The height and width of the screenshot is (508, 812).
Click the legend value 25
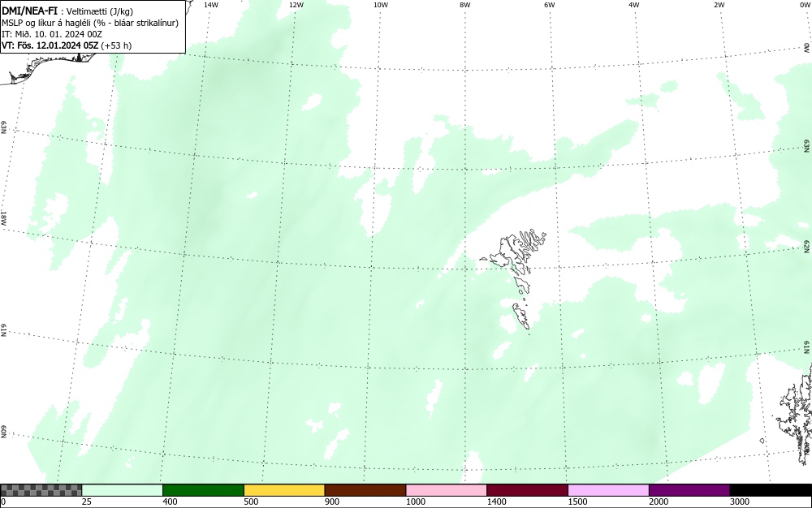(x=87, y=502)
